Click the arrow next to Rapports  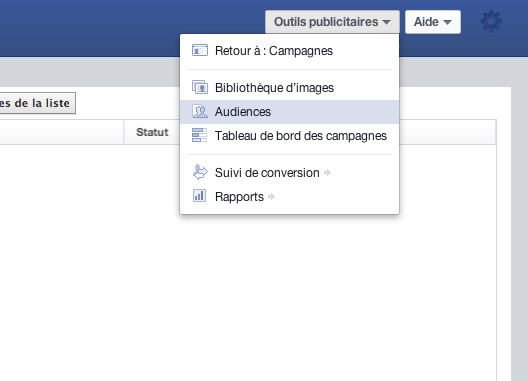[271, 197]
